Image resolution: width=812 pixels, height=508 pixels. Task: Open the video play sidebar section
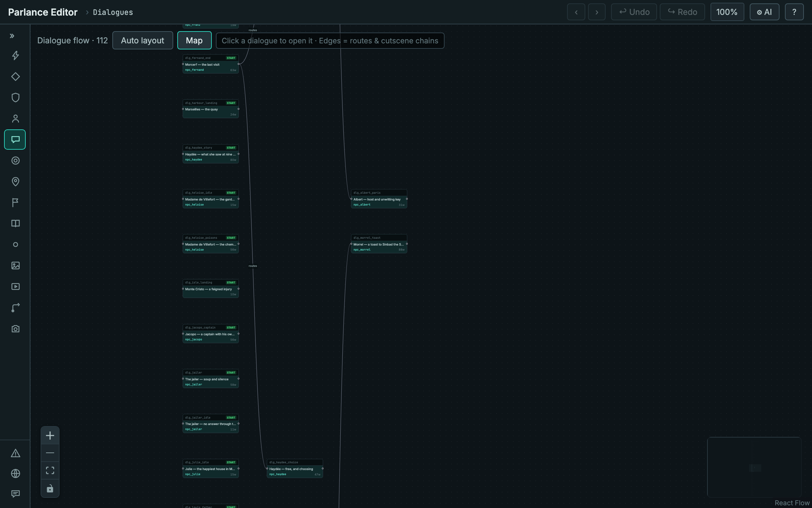[15, 287]
